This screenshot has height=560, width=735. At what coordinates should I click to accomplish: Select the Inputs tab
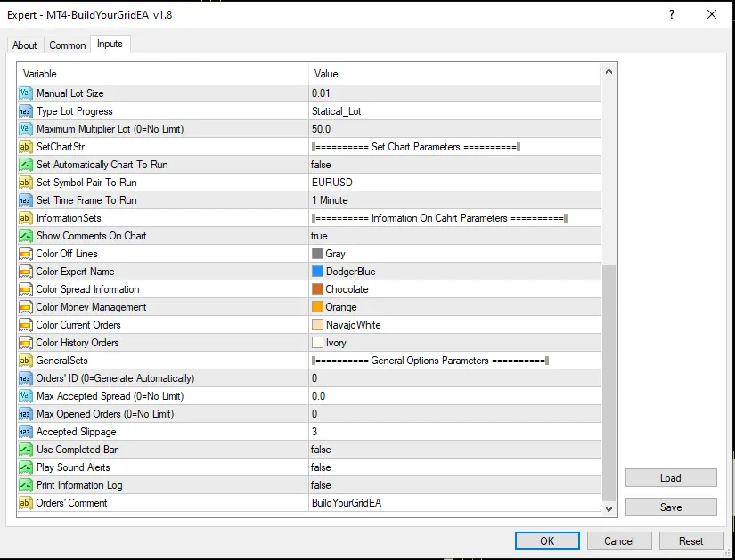click(110, 44)
